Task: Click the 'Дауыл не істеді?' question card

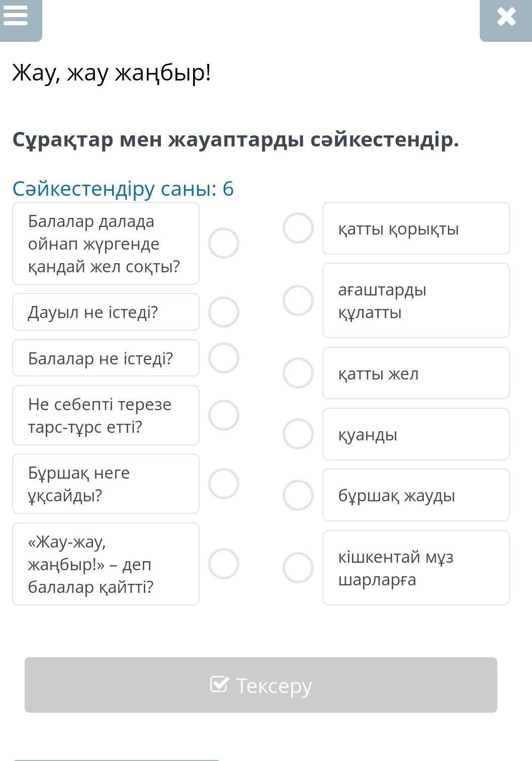Action: click(x=106, y=312)
